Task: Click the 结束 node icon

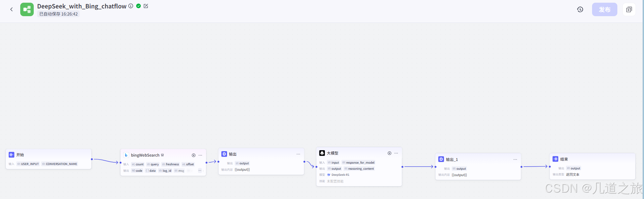Action: (x=555, y=159)
